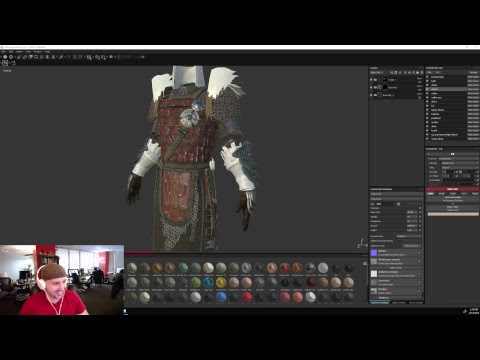Toggle visibility of second layer in stack
480x360 pixels.
(x=371, y=87)
